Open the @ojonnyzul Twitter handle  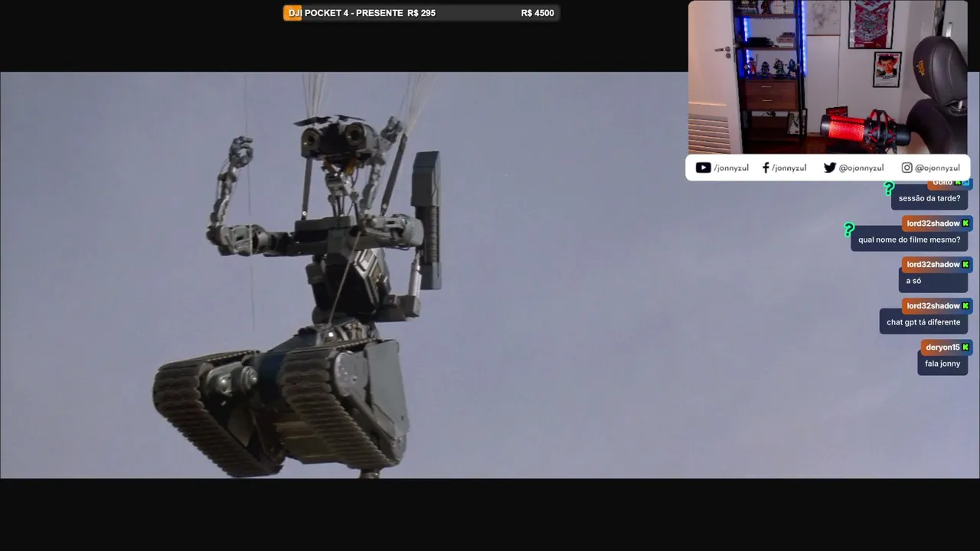coord(861,168)
